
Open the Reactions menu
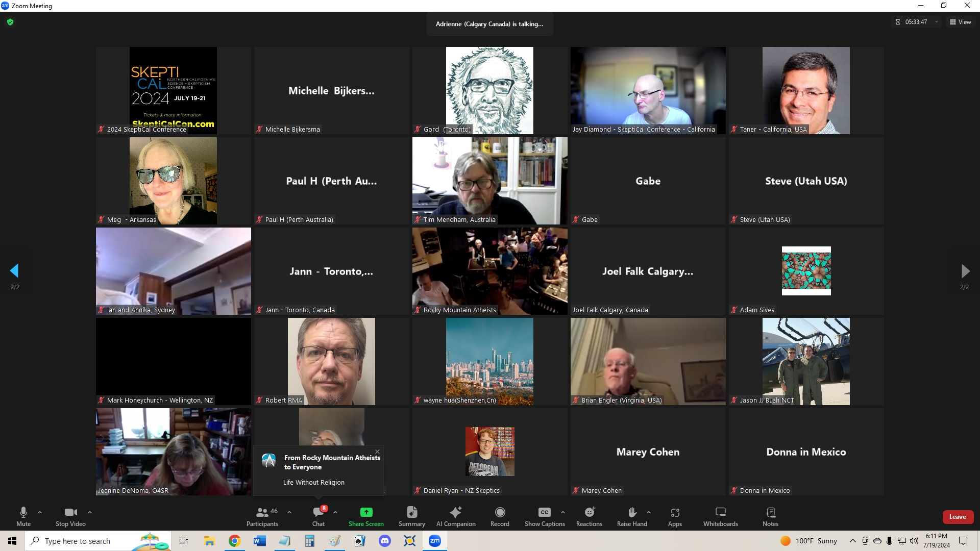coord(589,513)
